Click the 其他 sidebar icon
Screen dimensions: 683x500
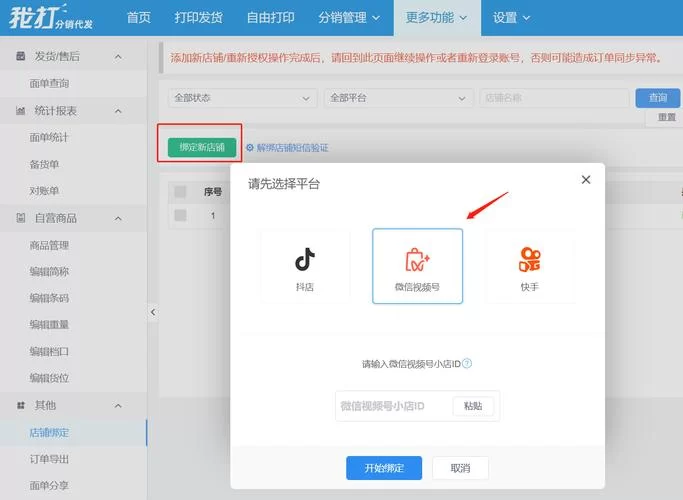20,405
